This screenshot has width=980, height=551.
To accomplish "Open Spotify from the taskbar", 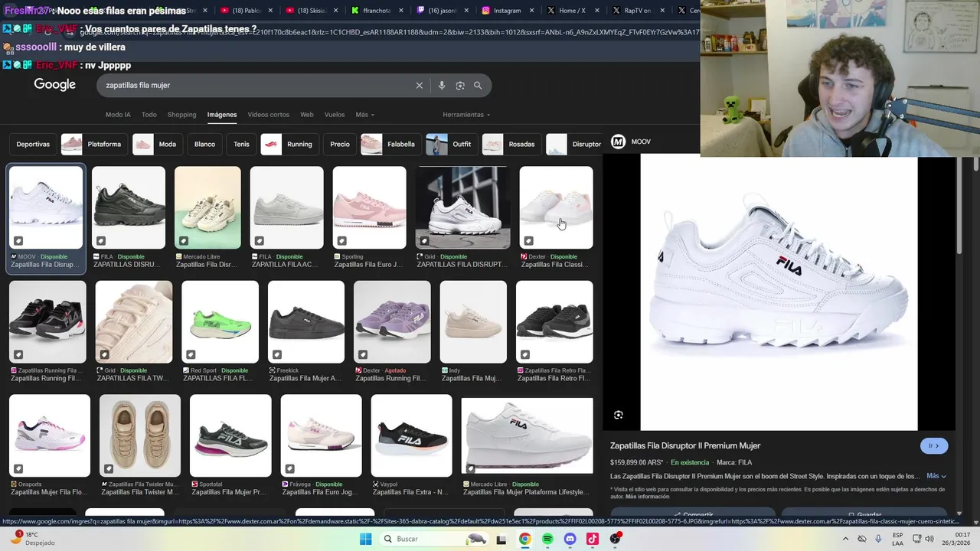I will coord(547,539).
